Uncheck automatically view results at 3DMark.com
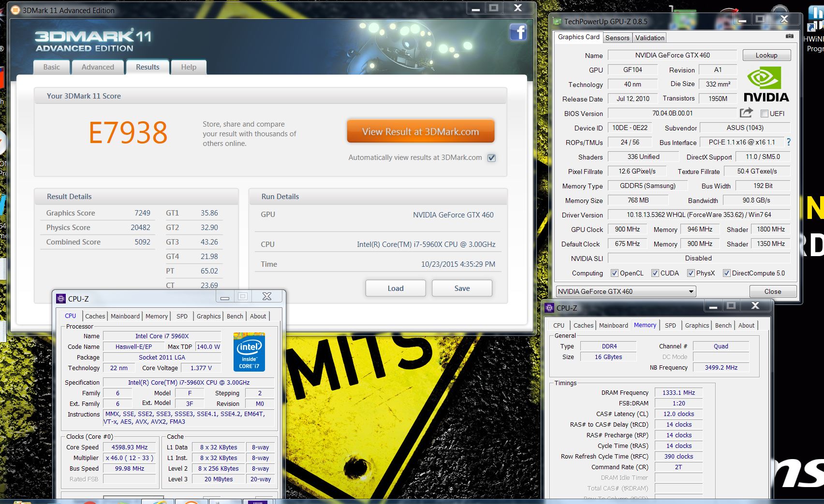 (x=492, y=158)
